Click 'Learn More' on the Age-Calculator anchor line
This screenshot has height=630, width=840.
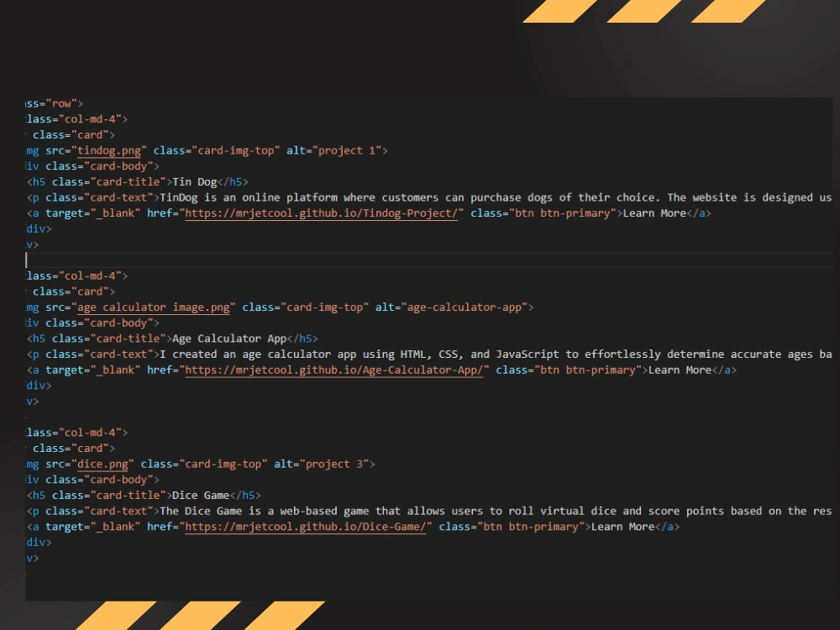click(x=680, y=370)
